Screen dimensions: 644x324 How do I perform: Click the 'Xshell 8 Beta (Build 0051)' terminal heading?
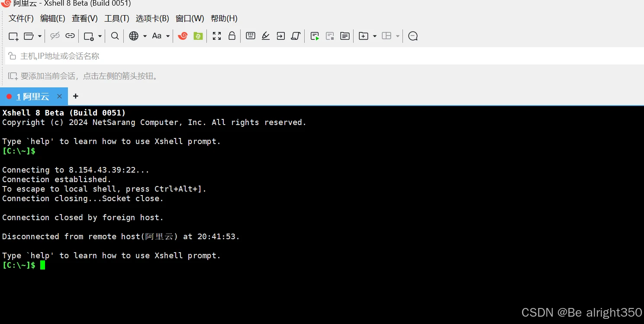pos(64,113)
